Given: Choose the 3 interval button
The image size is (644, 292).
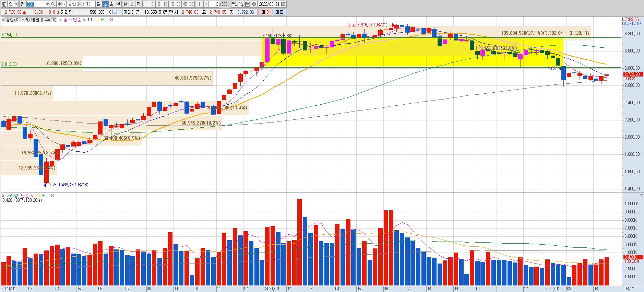Looking at the screenshot, I should [x=152, y=4].
